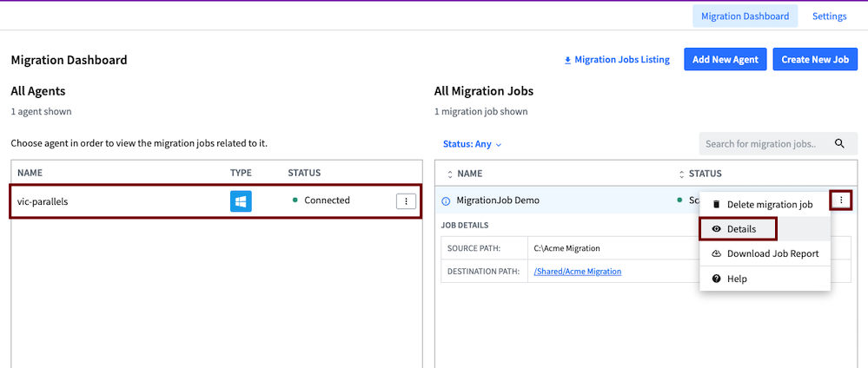Open the /Shared/Acme Migration destination link
Screen dimensions: 868x368
(578, 271)
